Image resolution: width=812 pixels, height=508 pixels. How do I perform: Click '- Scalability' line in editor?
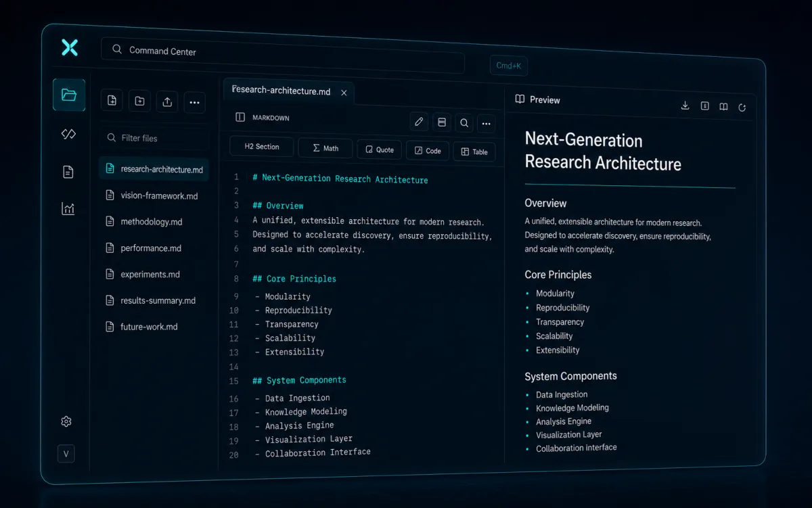286,338
